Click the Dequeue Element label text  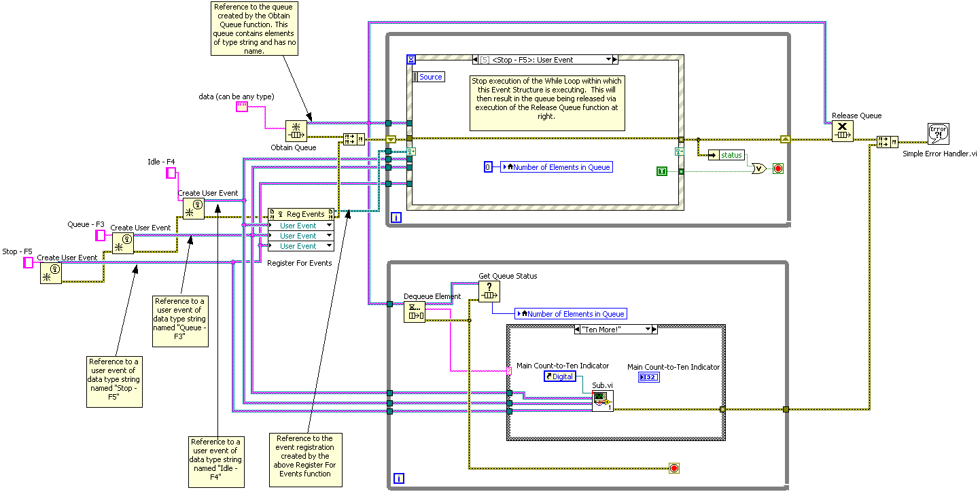[x=432, y=296]
